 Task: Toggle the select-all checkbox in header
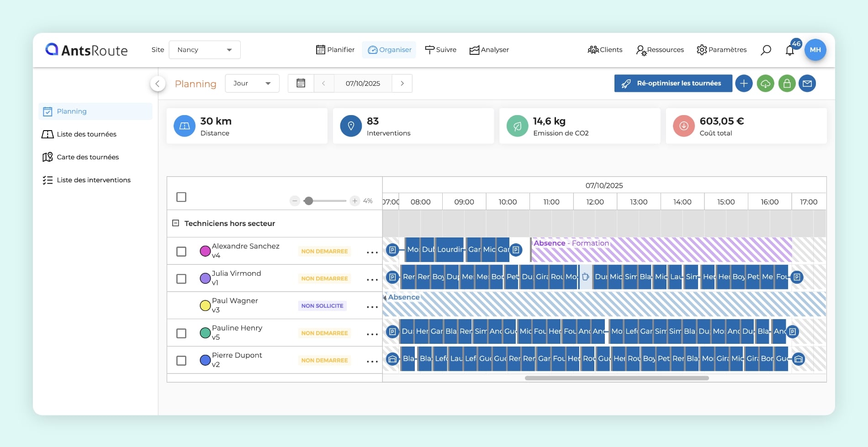[x=181, y=197]
